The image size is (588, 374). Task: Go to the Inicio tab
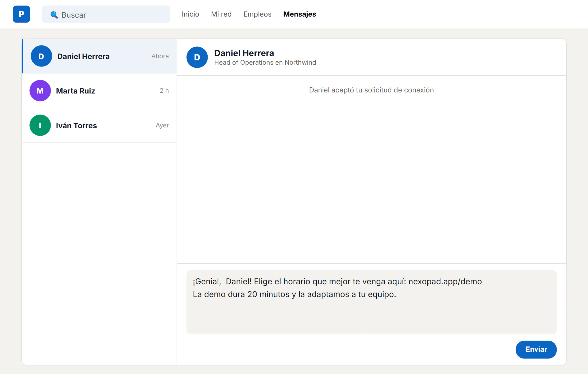click(190, 14)
